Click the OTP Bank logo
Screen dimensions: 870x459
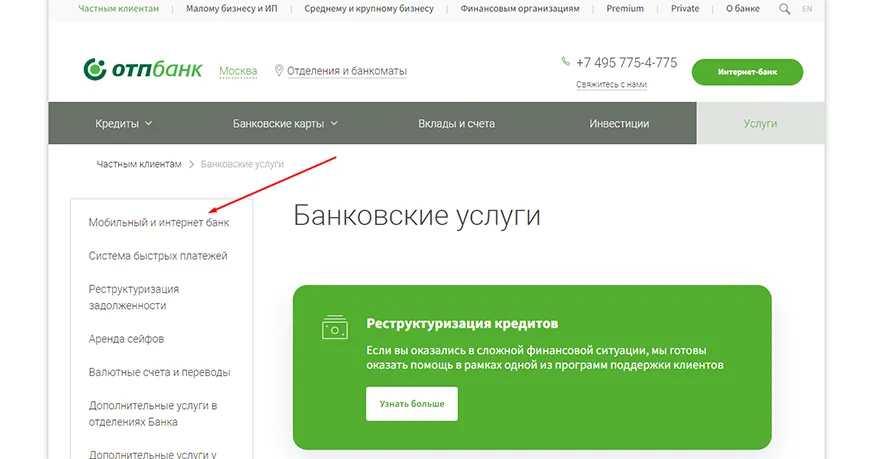coord(142,70)
